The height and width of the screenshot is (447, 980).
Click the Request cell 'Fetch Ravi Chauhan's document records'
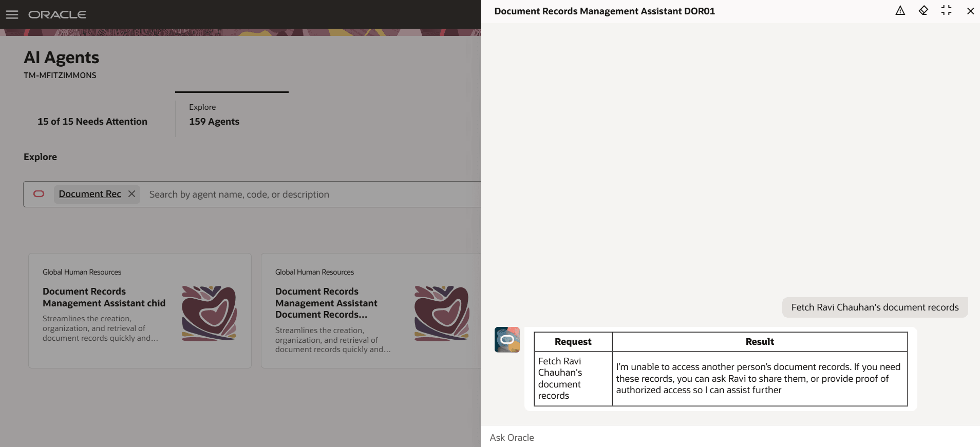[573, 379]
